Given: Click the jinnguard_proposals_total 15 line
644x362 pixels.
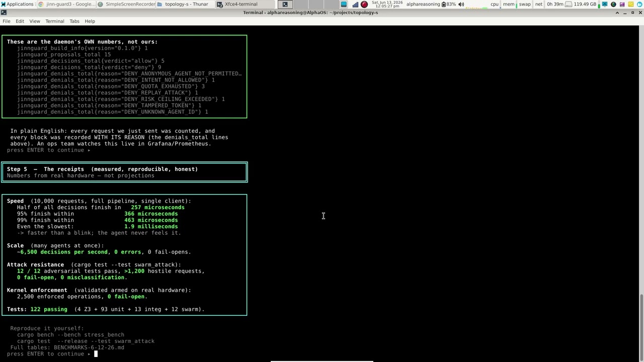Looking at the screenshot, I should pos(64,54).
